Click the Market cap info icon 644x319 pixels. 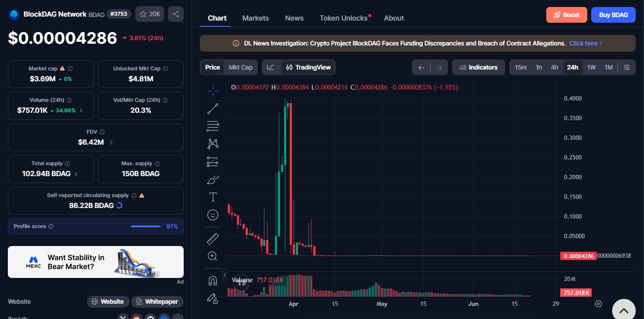click(70, 69)
